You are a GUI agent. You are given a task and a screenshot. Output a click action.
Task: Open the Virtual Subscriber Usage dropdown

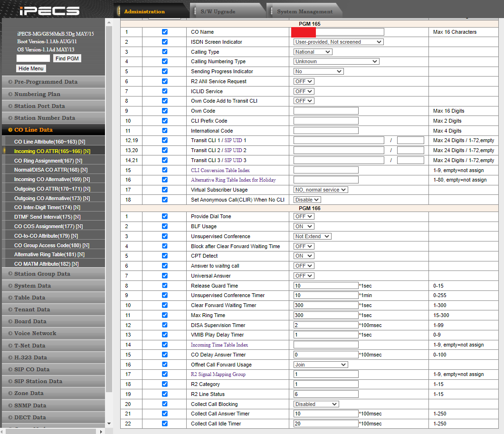[321, 190]
